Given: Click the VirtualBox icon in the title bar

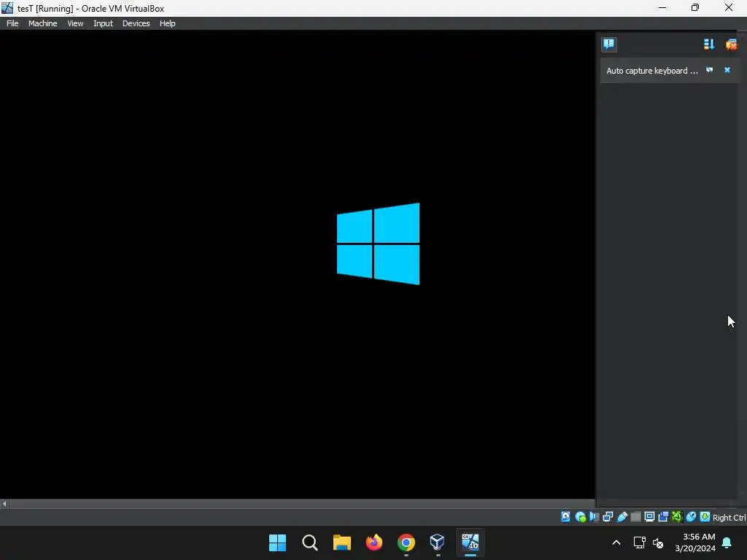Looking at the screenshot, I should [x=7, y=7].
